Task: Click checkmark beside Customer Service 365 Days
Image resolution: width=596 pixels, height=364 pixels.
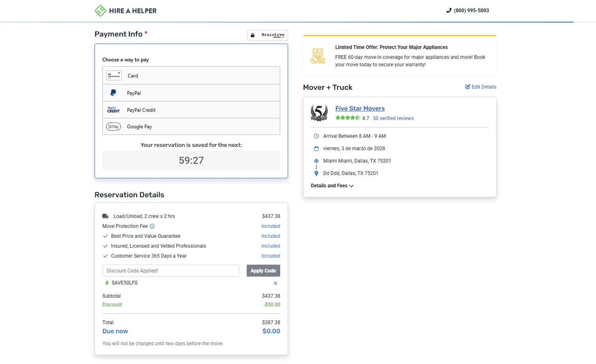Action: [105, 256]
